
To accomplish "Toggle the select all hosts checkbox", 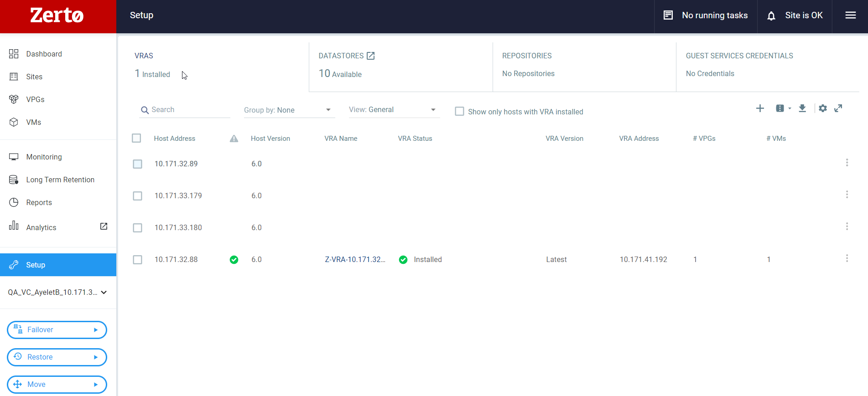I will tap(136, 138).
